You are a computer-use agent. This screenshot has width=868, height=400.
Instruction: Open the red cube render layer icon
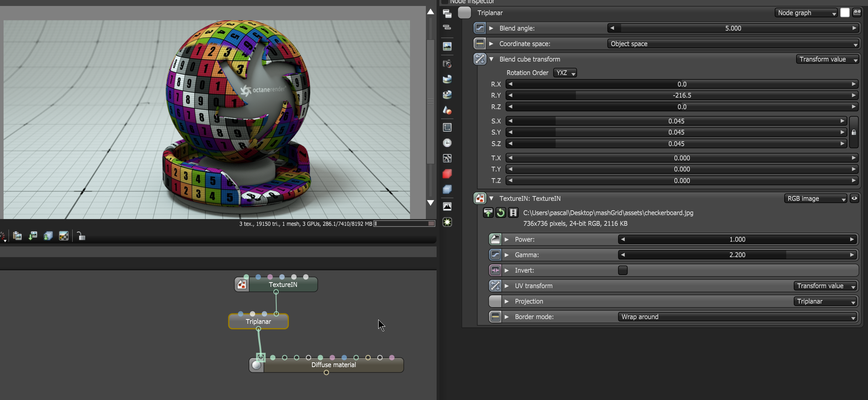447,174
